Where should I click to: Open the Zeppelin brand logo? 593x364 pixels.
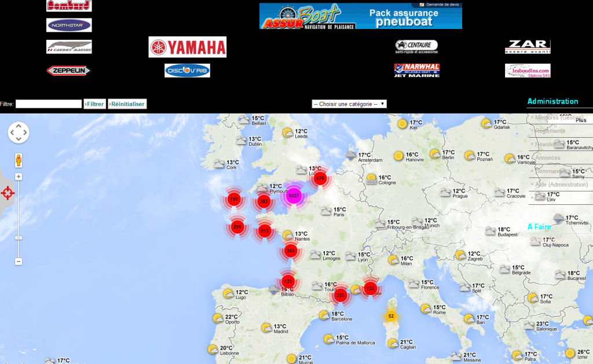(x=69, y=71)
